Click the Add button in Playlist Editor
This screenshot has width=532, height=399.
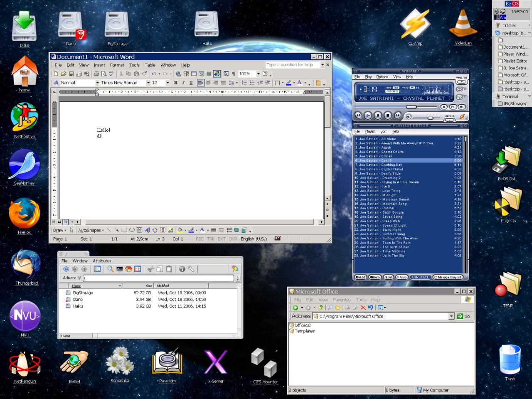click(360, 277)
